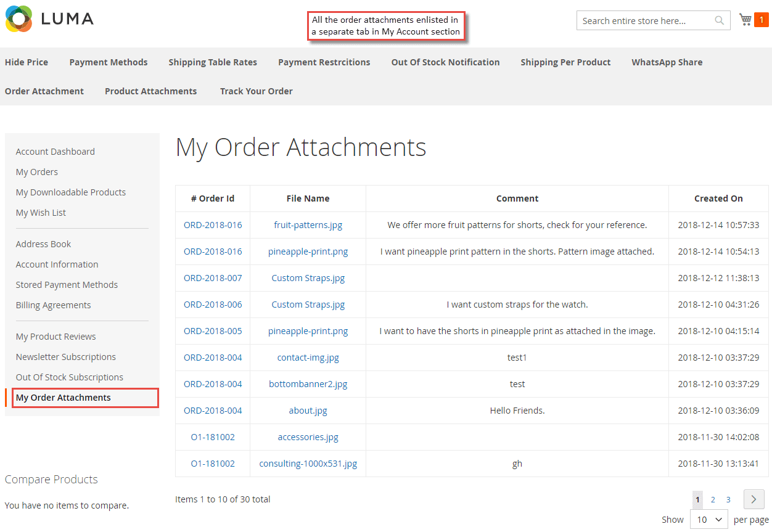The width and height of the screenshot is (772, 532).
Task: Open ORD-2018-004 in bottombanner2.jpg row
Action: click(213, 384)
